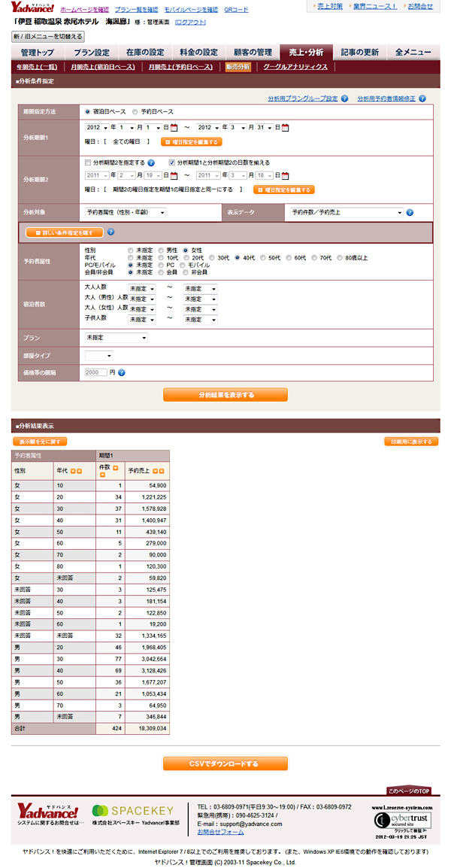The image size is (451, 868).
Task: Open 管理トップ main tab
Action: pyautogui.click(x=38, y=53)
